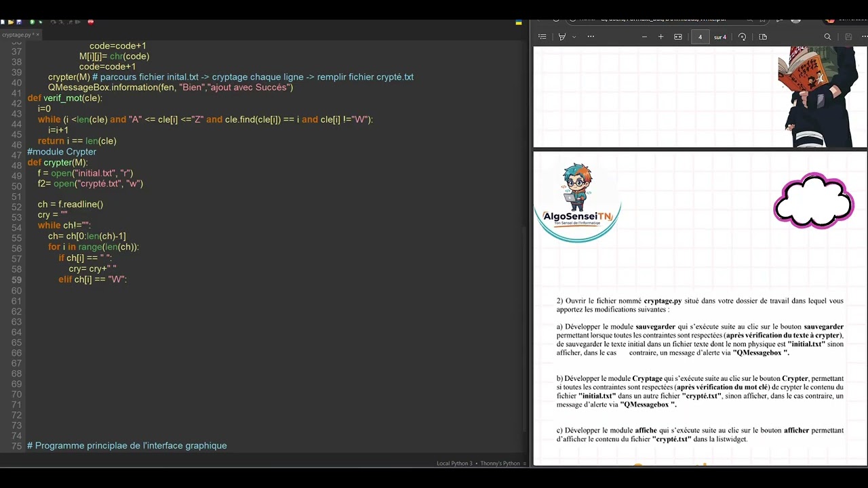Screen dimensions: 868x488
Task: Click the line 'f2= open("crypté.txt", "w")'
Action: (90, 184)
